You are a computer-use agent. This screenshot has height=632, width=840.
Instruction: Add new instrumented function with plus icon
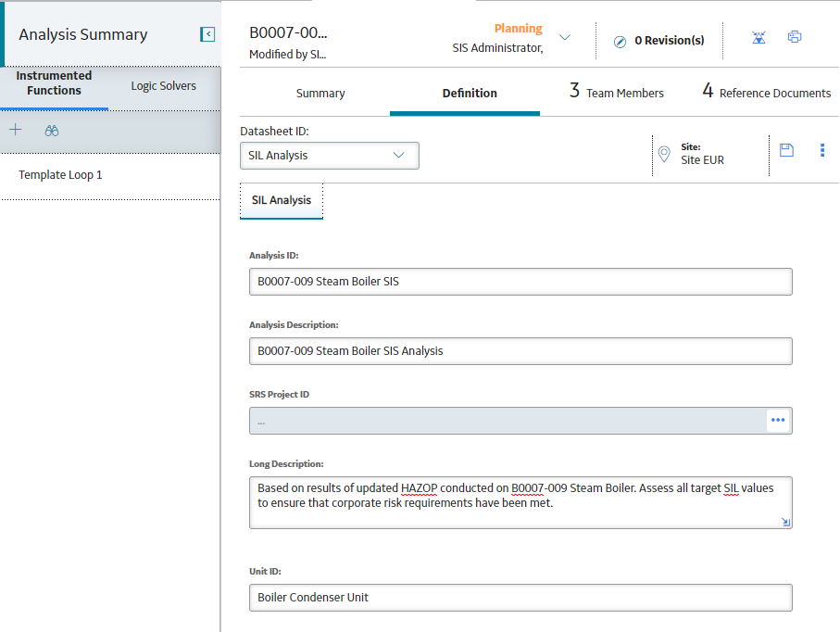pos(16,130)
